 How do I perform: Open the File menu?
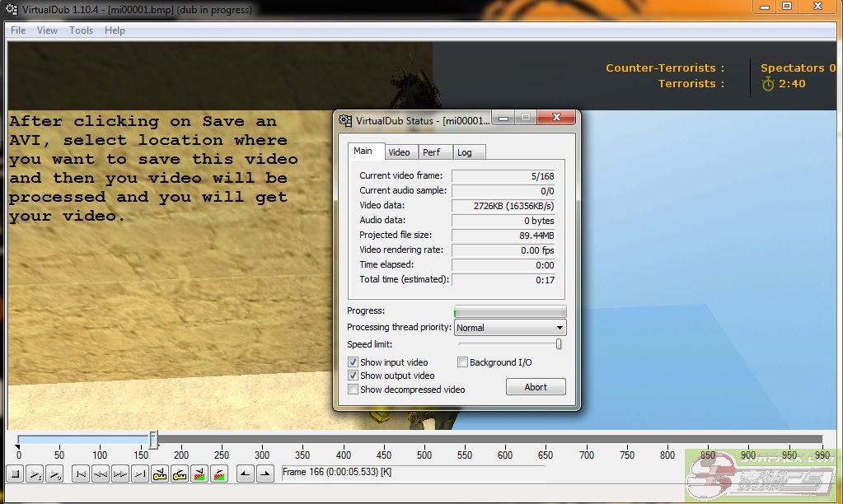[18, 30]
